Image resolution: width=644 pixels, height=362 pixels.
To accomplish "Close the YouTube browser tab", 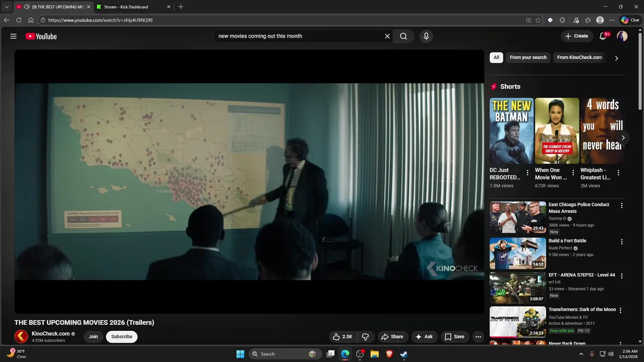I will click(x=88, y=7).
